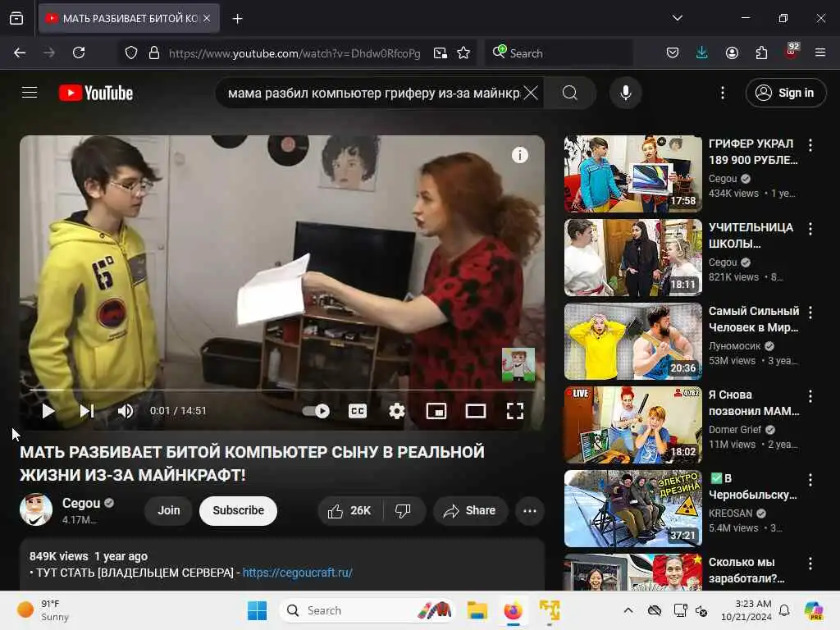The height and width of the screenshot is (630, 840).
Task: Open Firefox account icon
Action: pyautogui.click(x=732, y=52)
